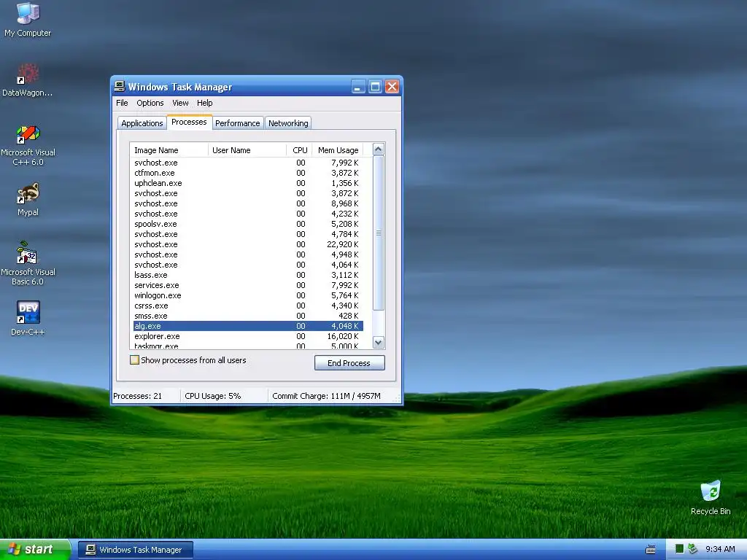The width and height of the screenshot is (747, 560).
Task: Select Microsoft Visual C++ 6.0 desktop icon
Action: (28, 145)
